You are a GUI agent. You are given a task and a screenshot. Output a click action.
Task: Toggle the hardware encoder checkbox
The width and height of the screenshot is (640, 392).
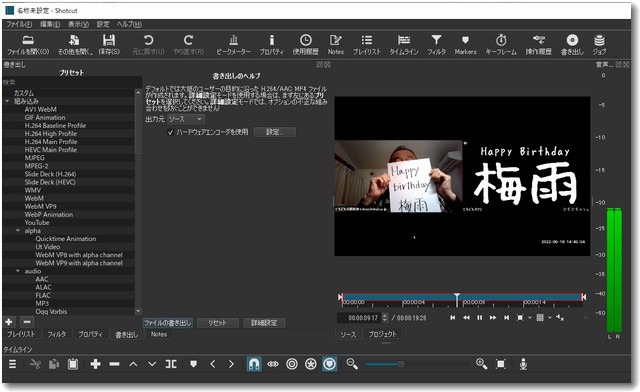coord(171,132)
